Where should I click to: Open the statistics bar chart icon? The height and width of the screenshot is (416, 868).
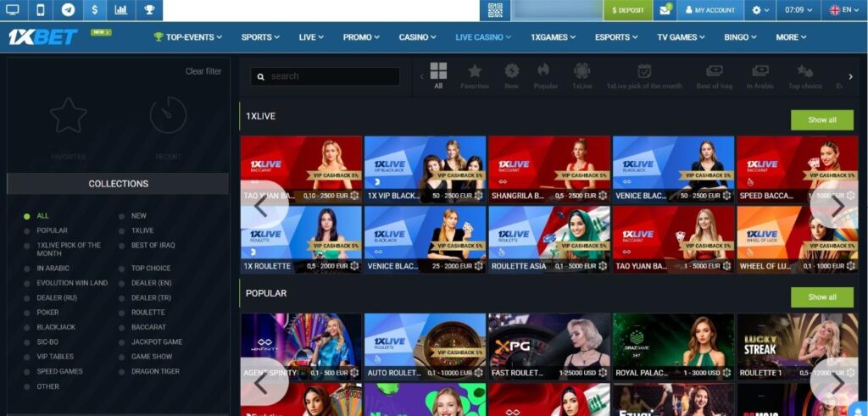coord(121,10)
